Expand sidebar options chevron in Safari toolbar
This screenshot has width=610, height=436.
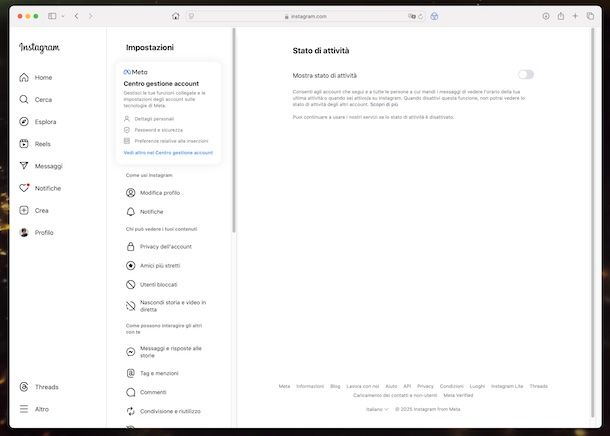click(63, 16)
